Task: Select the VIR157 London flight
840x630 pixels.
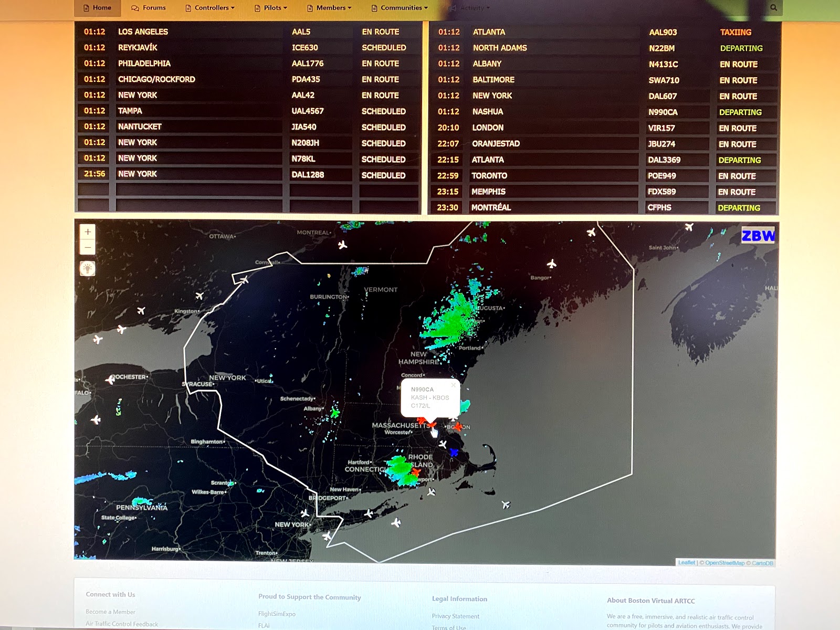Action: point(605,128)
